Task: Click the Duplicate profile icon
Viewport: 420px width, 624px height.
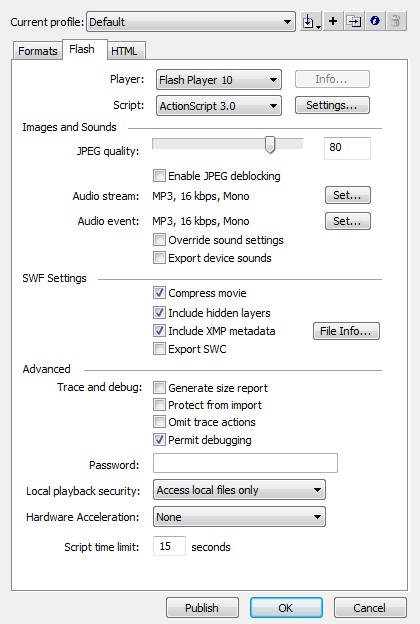Action: (354, 21)
